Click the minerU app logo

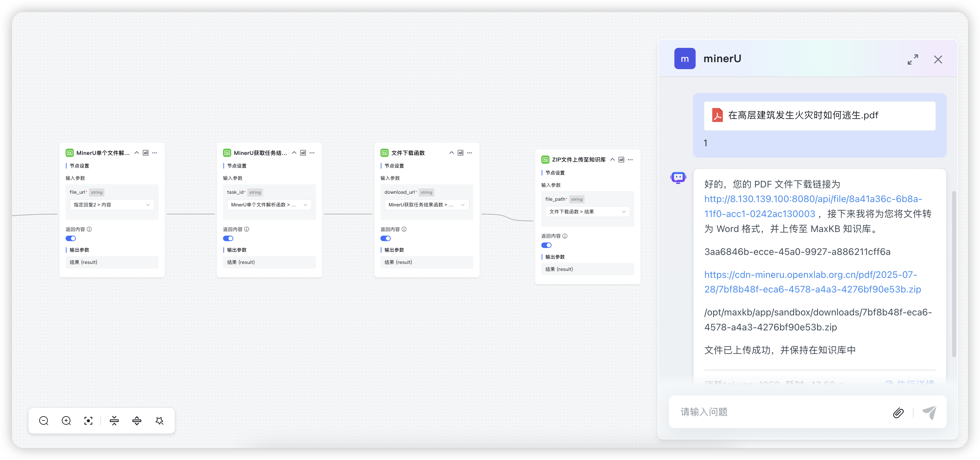685,58
